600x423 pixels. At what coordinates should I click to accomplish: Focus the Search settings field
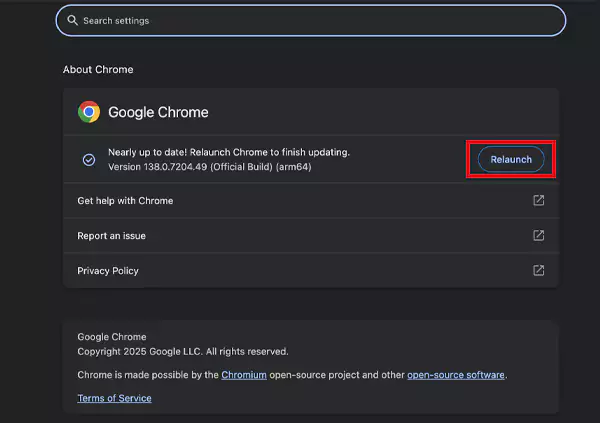pyautogui.click(x=311, y=21)
